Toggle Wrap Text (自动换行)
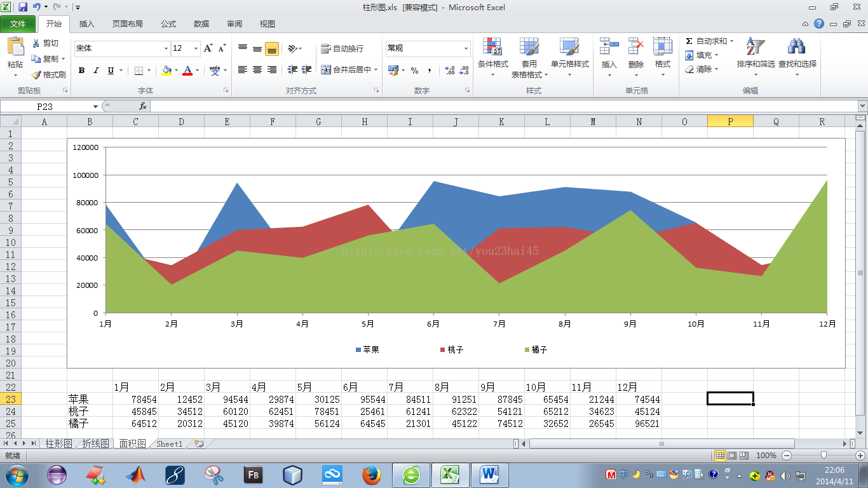 (342, 48)
